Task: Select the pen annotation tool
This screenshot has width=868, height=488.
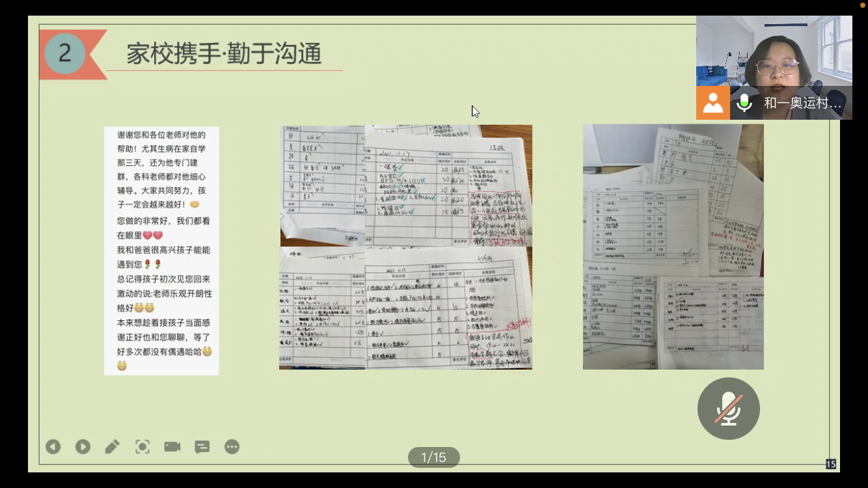Action: click(x=112, y=446)
